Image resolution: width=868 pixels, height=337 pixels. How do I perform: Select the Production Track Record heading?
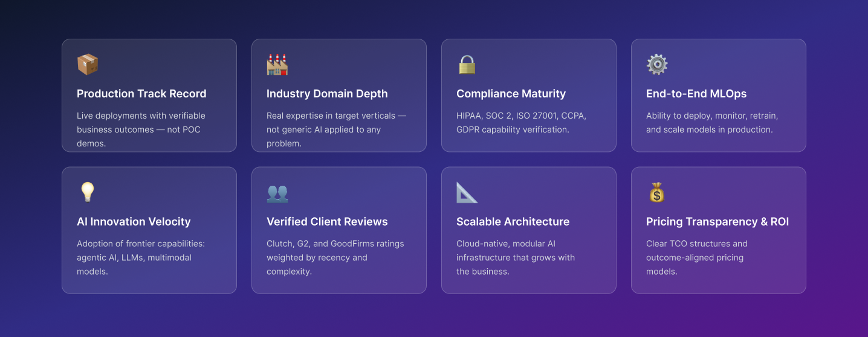pyautogui.click(x=141, y=94)
